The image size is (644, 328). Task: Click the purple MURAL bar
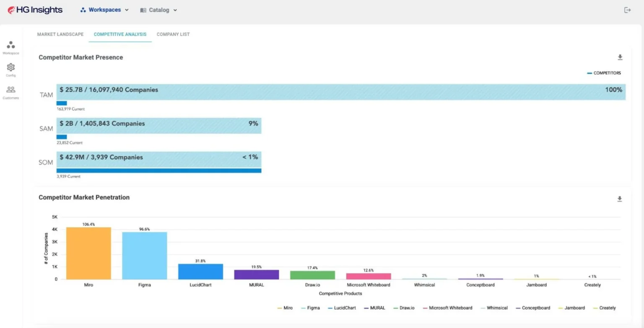257,274
